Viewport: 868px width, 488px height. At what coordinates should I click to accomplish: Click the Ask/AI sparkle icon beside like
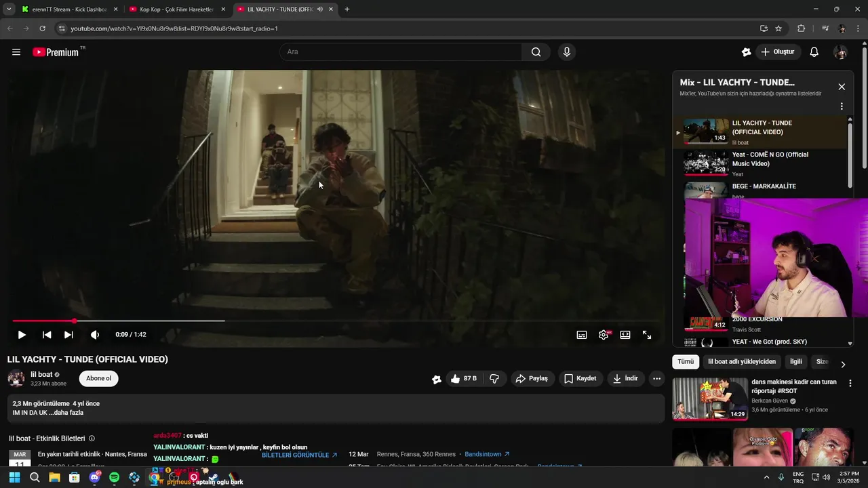pos(437,380)
